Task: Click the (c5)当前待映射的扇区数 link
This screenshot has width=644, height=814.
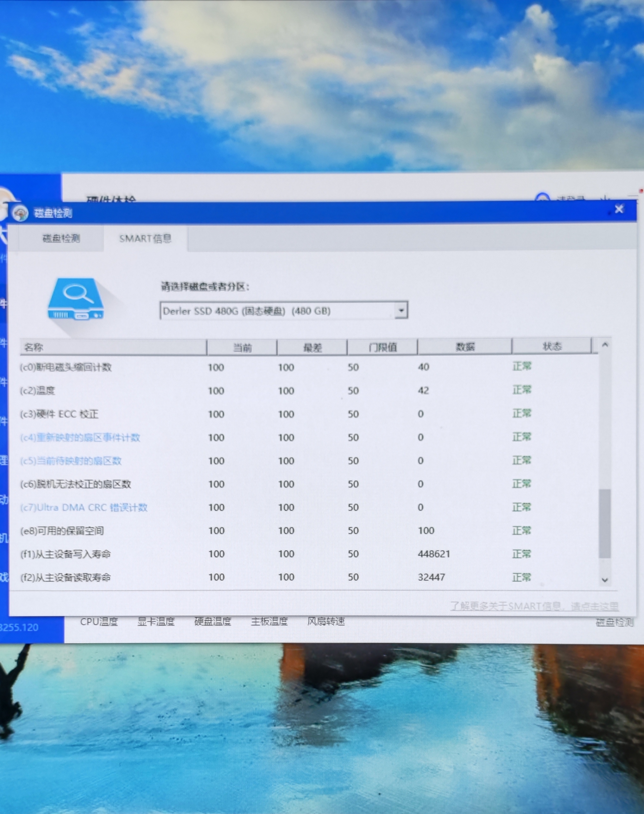Action: pos(71,461)
